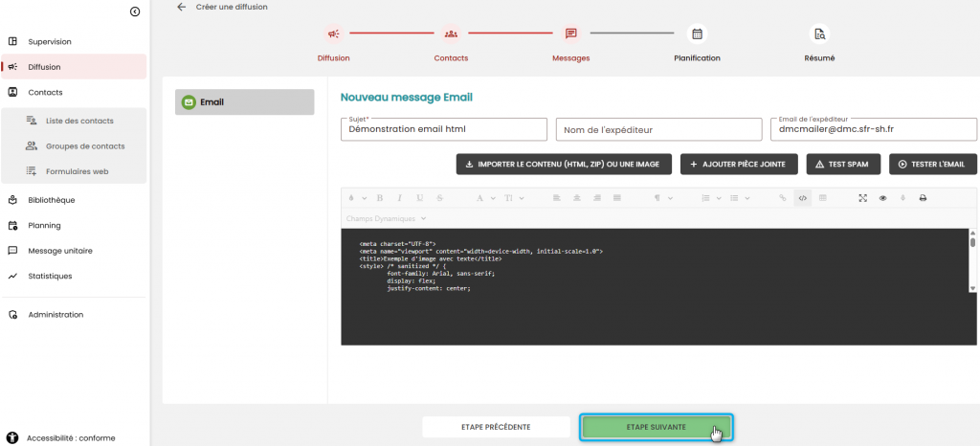Click the microphone icon in the editor toolbar

[902, 198]
